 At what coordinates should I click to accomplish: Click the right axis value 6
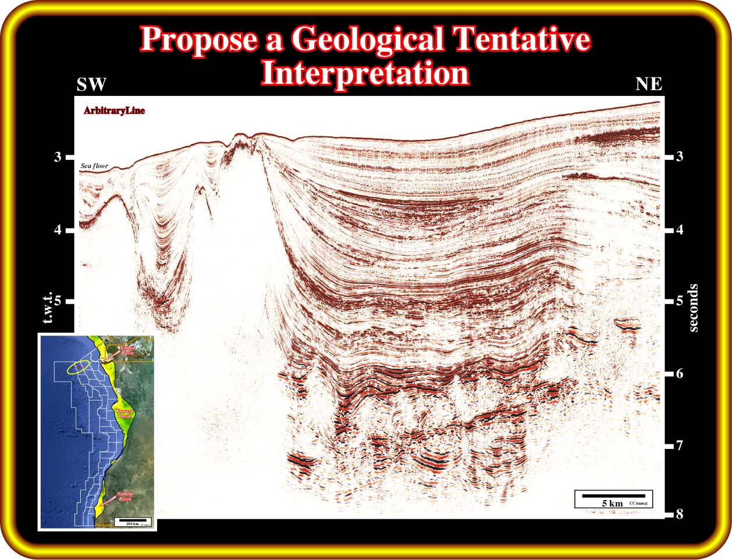pyautogui.click(x=679, y=374)
